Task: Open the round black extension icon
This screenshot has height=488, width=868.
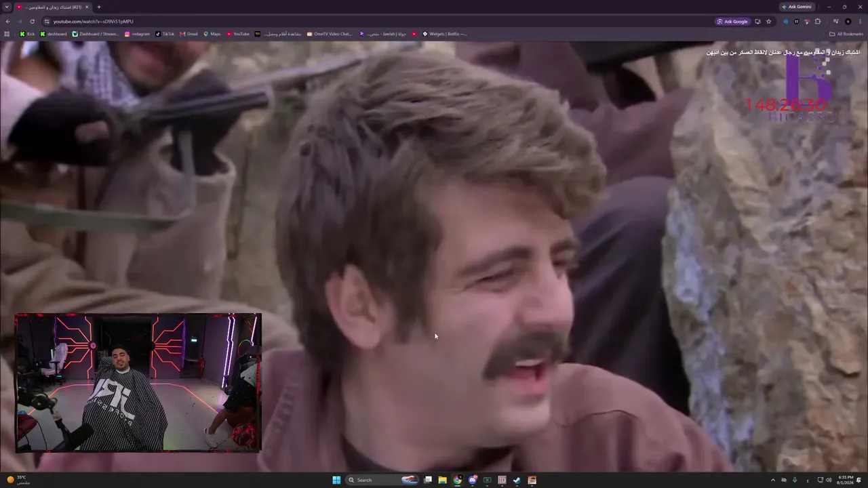Action: coord(796,21)
